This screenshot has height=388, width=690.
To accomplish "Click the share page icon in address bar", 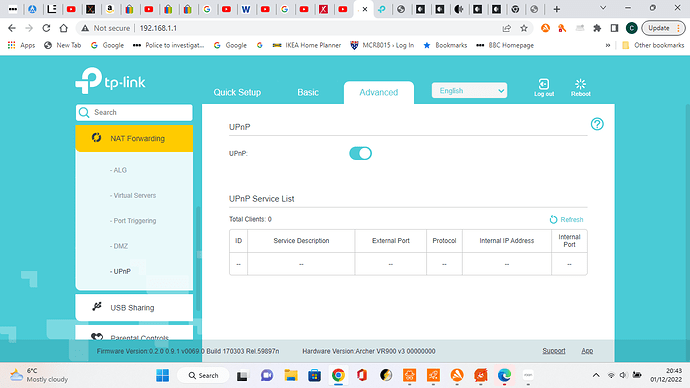I will point(506,28).
